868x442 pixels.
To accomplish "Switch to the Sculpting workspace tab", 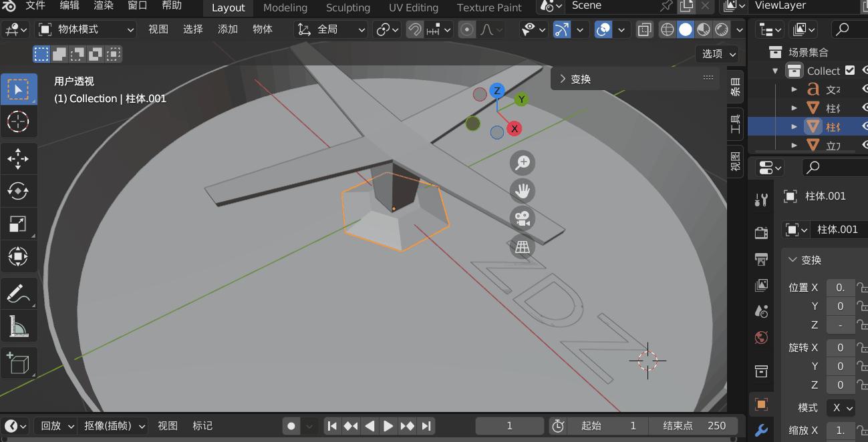I will 347,8.
